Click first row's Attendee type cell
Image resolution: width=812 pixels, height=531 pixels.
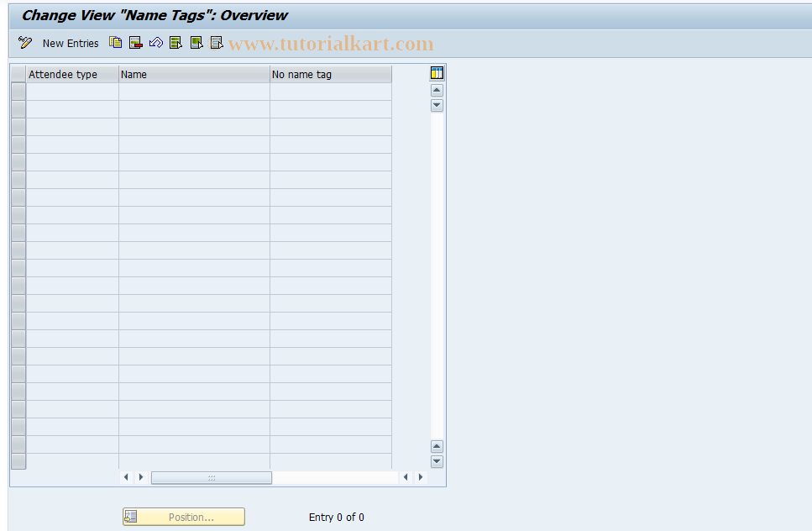pos(72,92)
